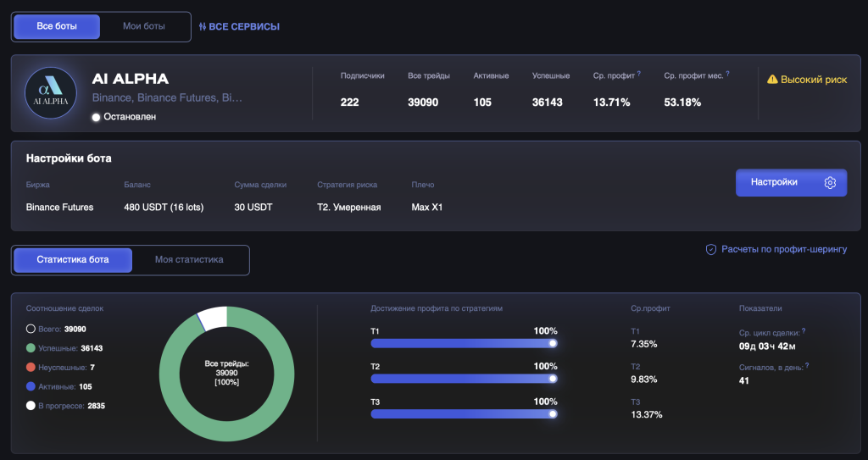
Task: Click the 480 USDT (16 lots) balance
Action: click(164, 208)
